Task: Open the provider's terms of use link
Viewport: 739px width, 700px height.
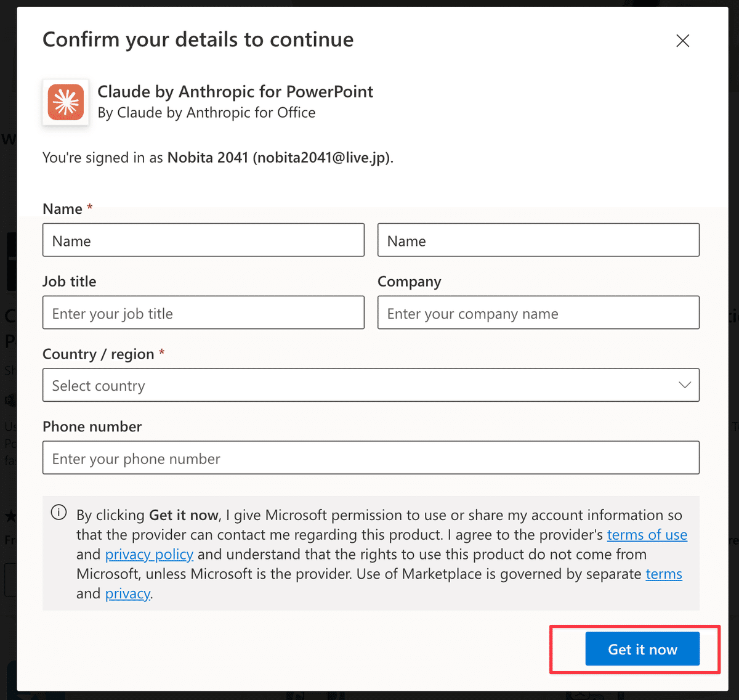Action: [x=647, y=535]
